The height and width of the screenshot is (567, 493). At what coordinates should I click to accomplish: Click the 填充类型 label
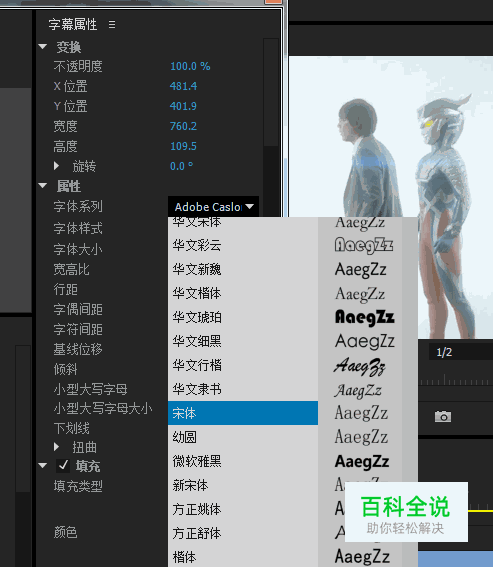click(x=78, y=486)
